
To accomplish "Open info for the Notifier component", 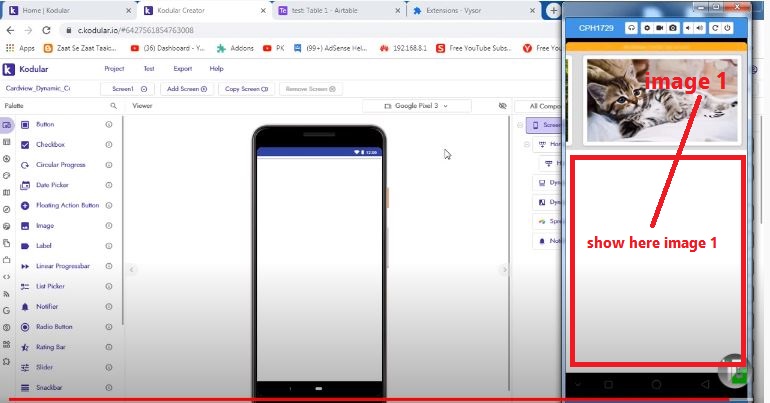I will click(x=109, y=307).
